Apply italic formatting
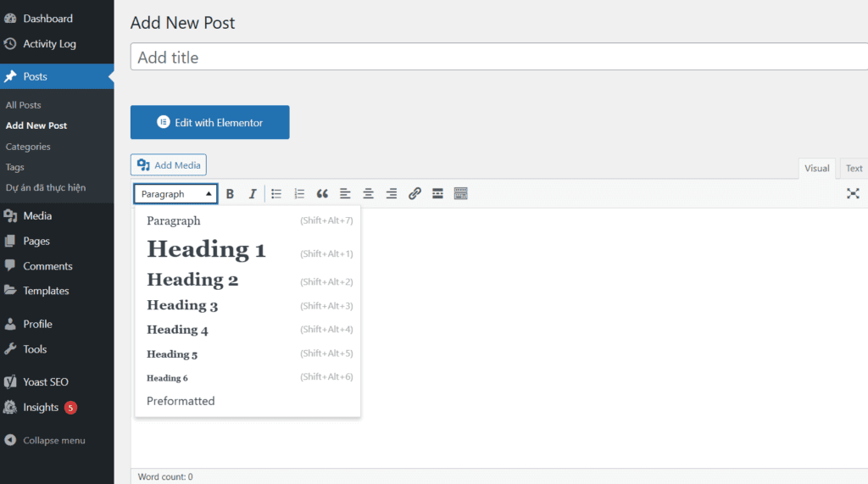This screenshot has height=484, width=868. coord(253,194)
